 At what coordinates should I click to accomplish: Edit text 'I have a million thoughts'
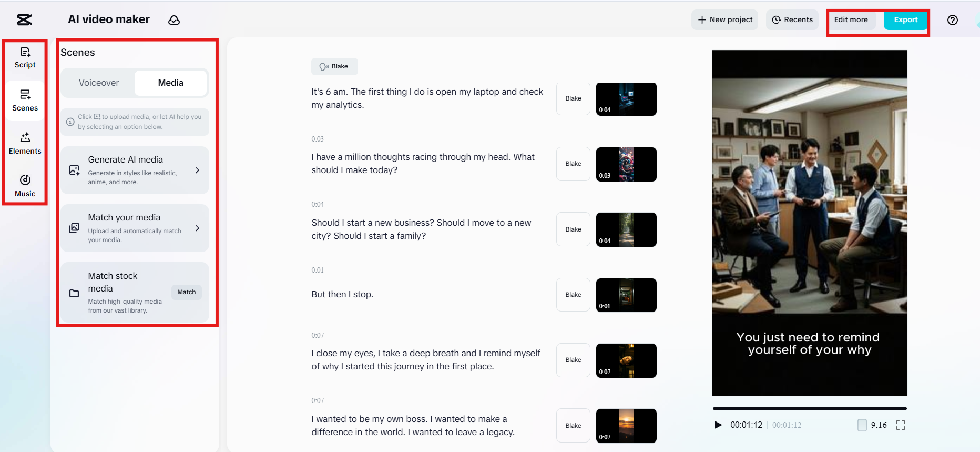click(423, 164)
